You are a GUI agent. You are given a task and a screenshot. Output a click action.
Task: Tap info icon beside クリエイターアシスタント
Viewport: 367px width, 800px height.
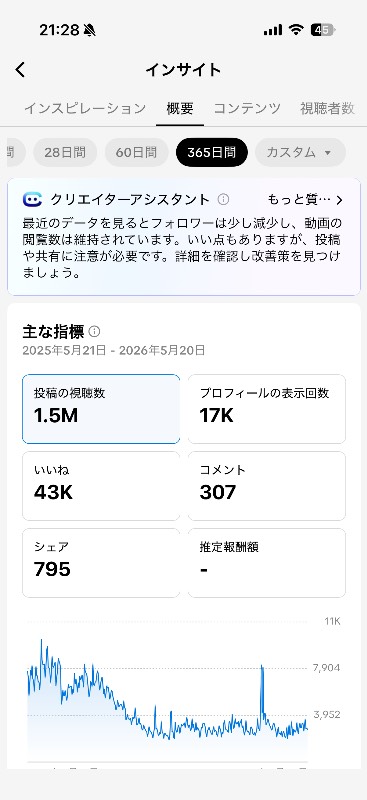(x=223, y=199)
